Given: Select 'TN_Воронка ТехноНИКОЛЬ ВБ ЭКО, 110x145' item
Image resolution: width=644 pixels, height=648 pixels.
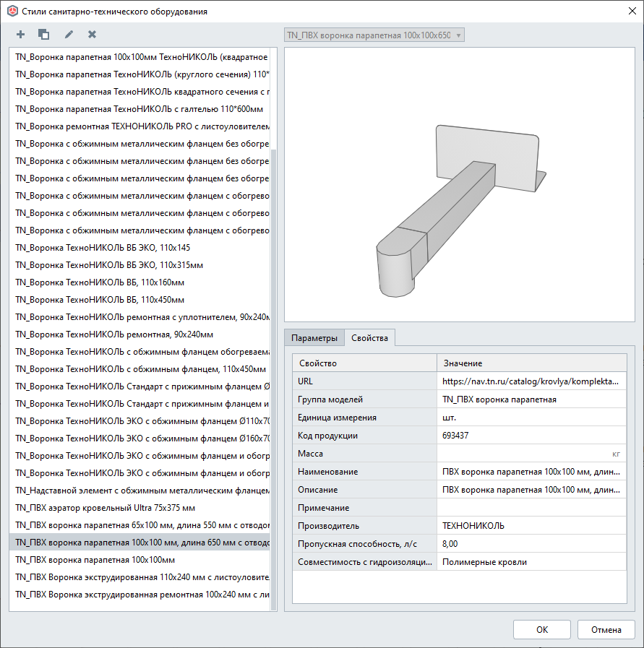Looking at the screenshot, I should tap(139, 248).
